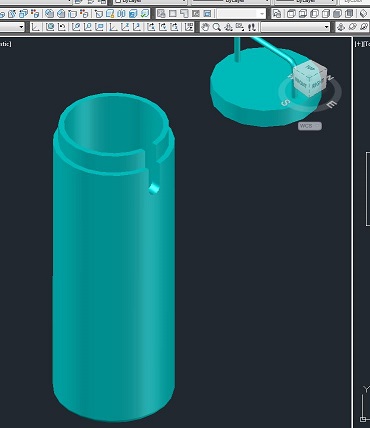Open the UCS name dropdown arrow
The height and width of the screenshot is (428, 370).
click(22, 27)
